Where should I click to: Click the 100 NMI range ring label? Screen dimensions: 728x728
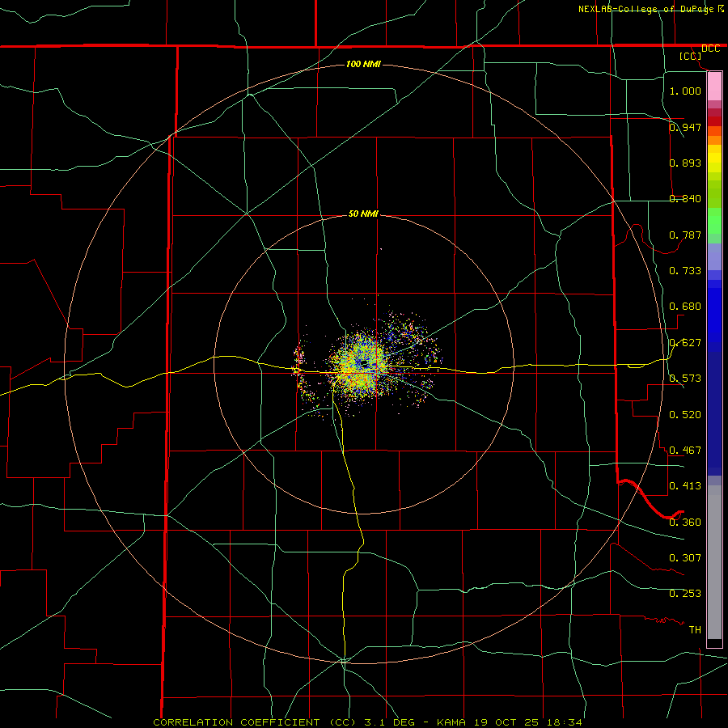coord(363,64)
